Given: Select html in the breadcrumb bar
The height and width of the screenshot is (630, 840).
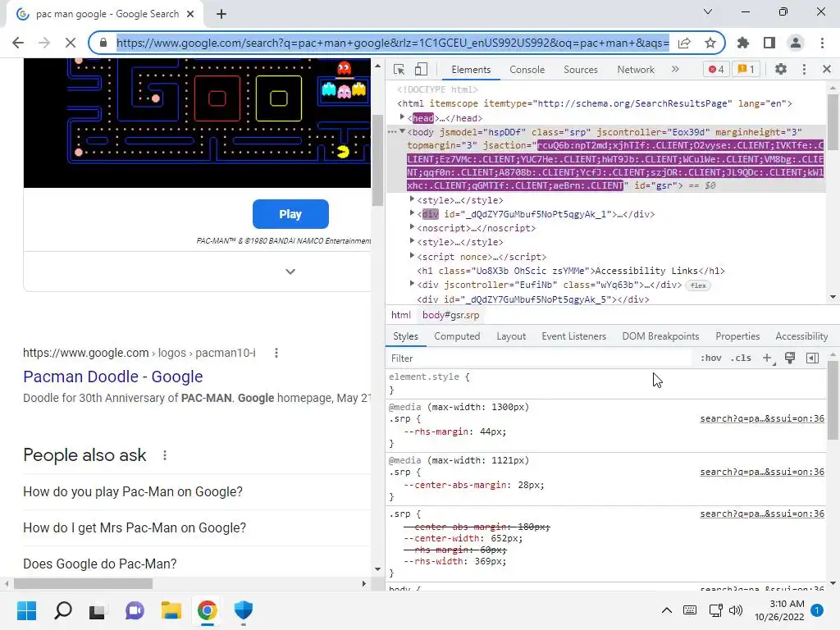Looking at the screenshot, I should pos(400,315).
